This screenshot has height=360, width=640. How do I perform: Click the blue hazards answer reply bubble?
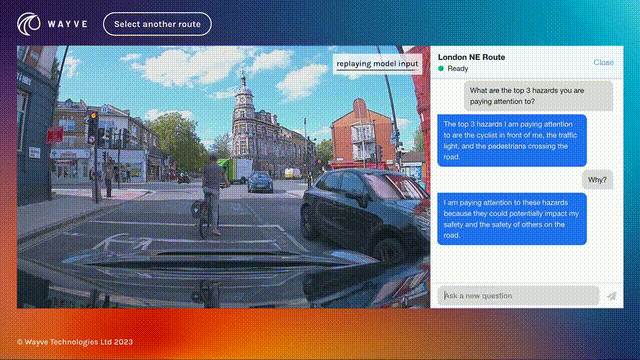(x=512, y=140)
